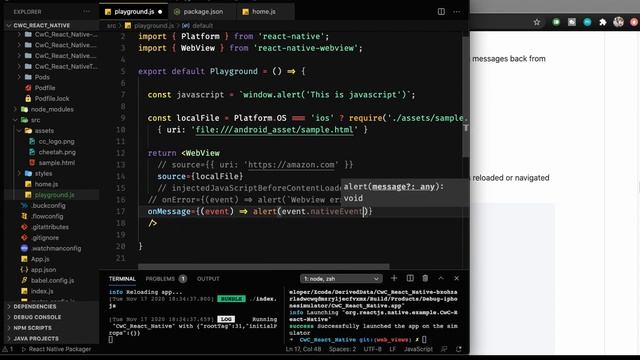Image resolution: width=640 pixels, height=360 pixels.
Task: Change language mode JavaScript
Action: click(x=418, y=349)
